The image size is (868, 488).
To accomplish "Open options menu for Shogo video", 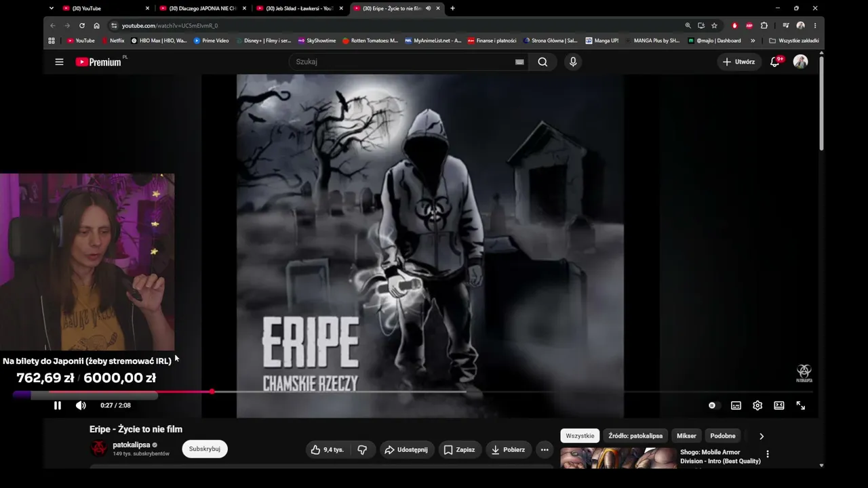I will pos(768,454).
